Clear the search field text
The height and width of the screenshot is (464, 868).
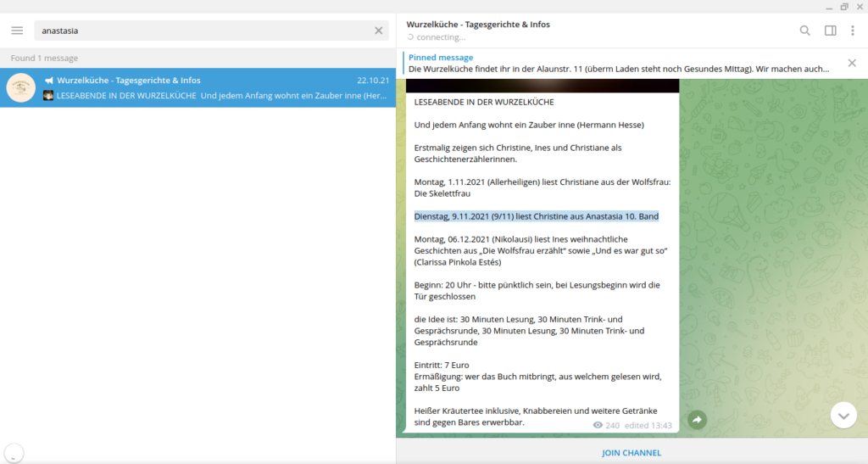(x=379, y=31)
